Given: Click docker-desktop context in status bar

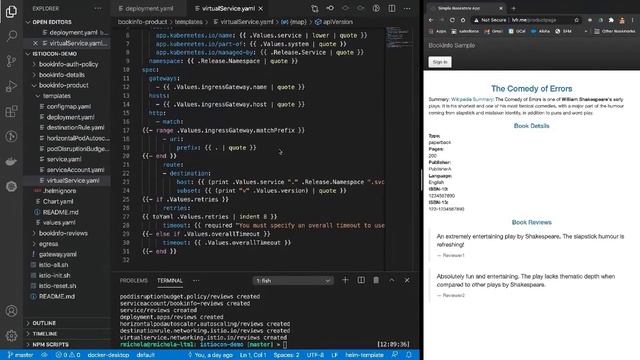Looking at the screenshot, I should pos(108,355).
